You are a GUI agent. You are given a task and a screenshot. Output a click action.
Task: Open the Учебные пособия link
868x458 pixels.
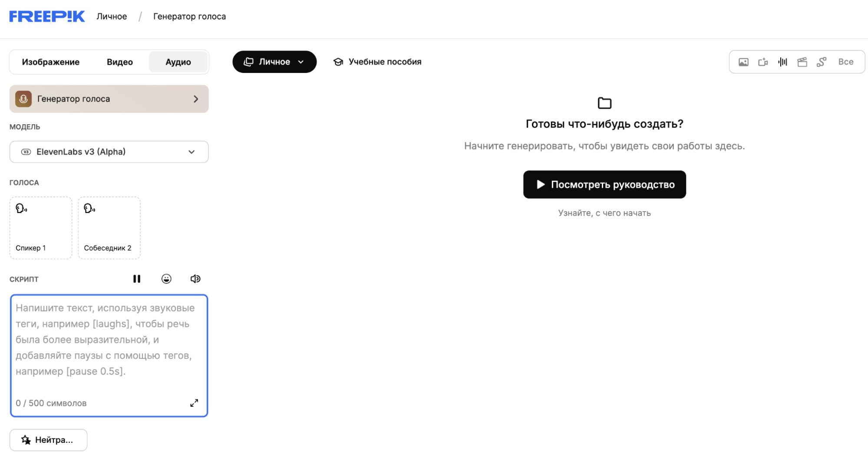click(377, 62)
